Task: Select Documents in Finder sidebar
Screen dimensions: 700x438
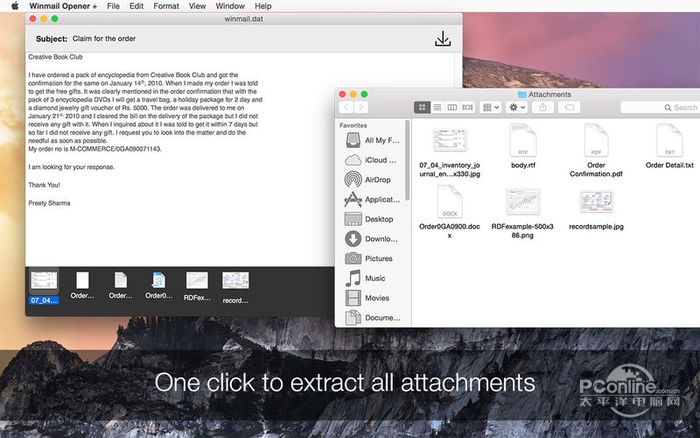Action: [372, 317]
